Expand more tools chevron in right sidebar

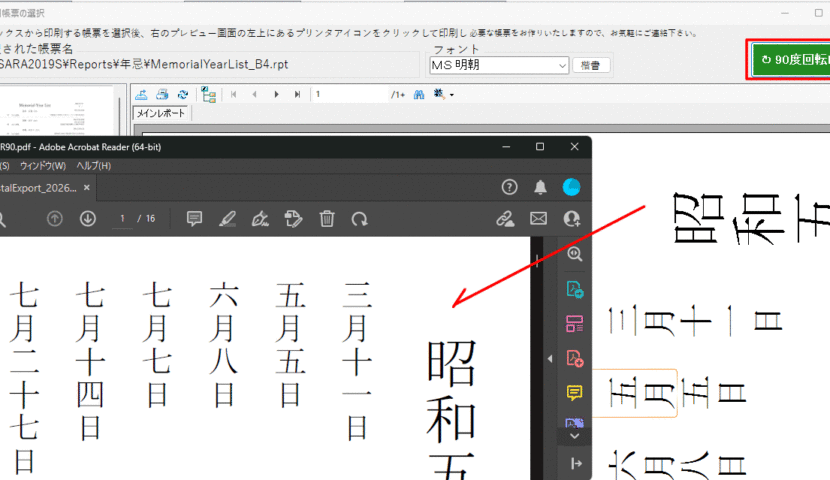(x=575, y=436)
